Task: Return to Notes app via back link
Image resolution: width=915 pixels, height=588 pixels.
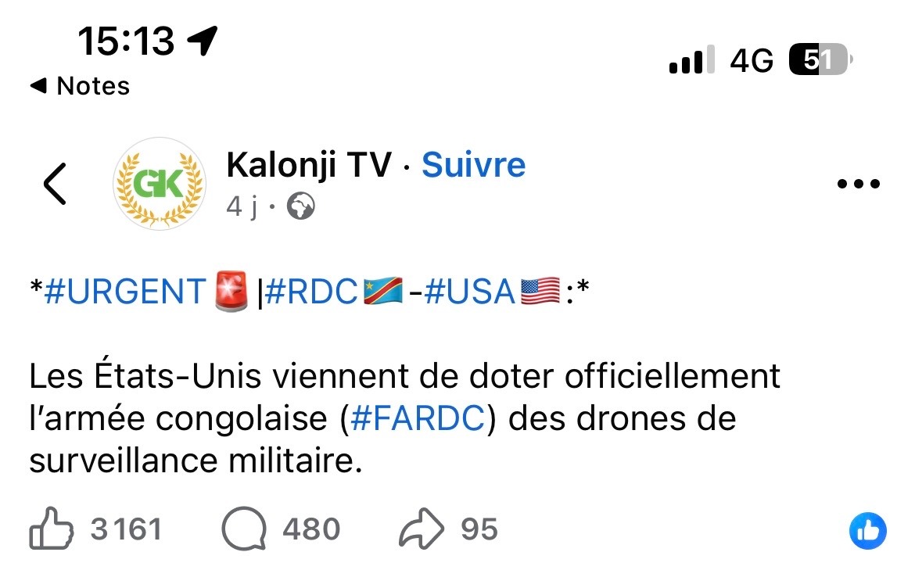Action: pos(80,85)
